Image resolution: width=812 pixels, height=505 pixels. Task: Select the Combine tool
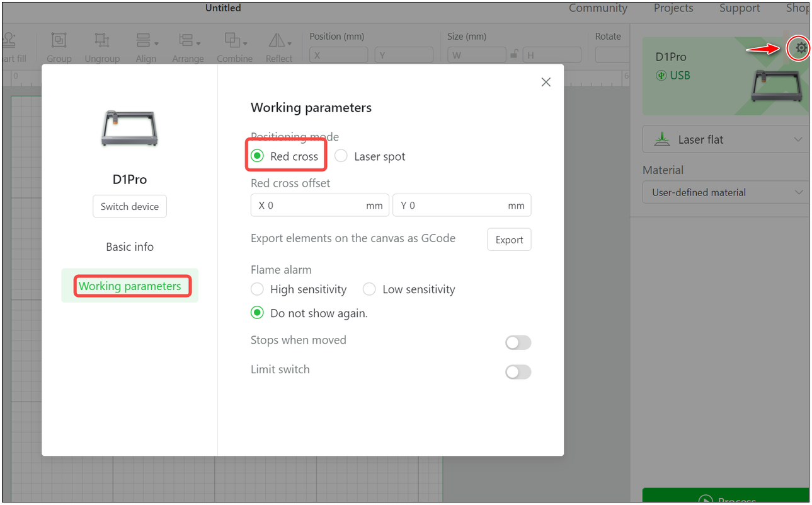[234, 40]
